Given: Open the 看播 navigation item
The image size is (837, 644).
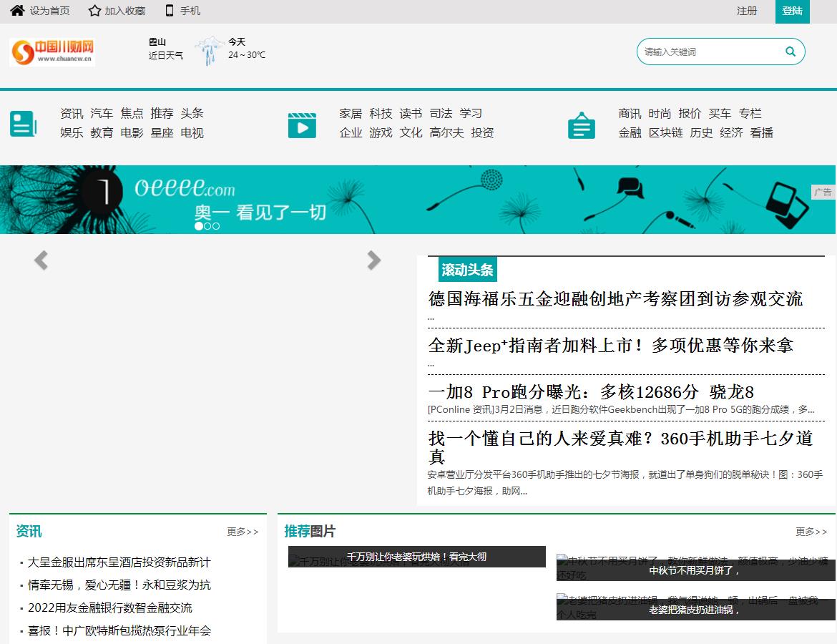Looking at the screenshot, I should (x=762, y=132).
